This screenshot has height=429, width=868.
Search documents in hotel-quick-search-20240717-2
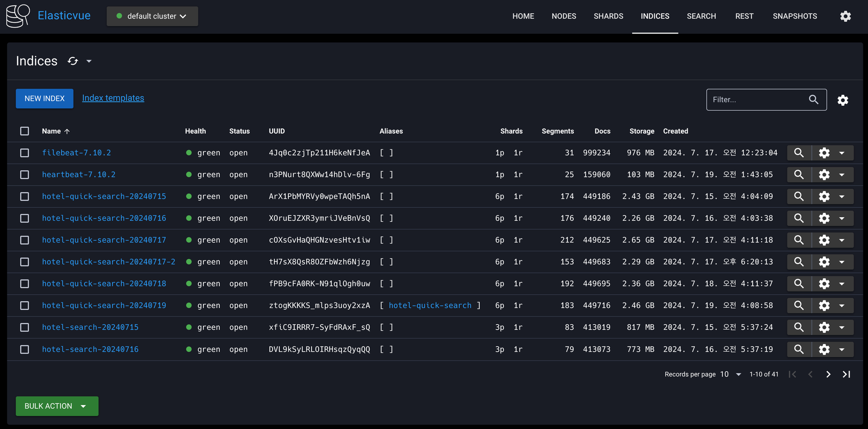coord(799,262)
